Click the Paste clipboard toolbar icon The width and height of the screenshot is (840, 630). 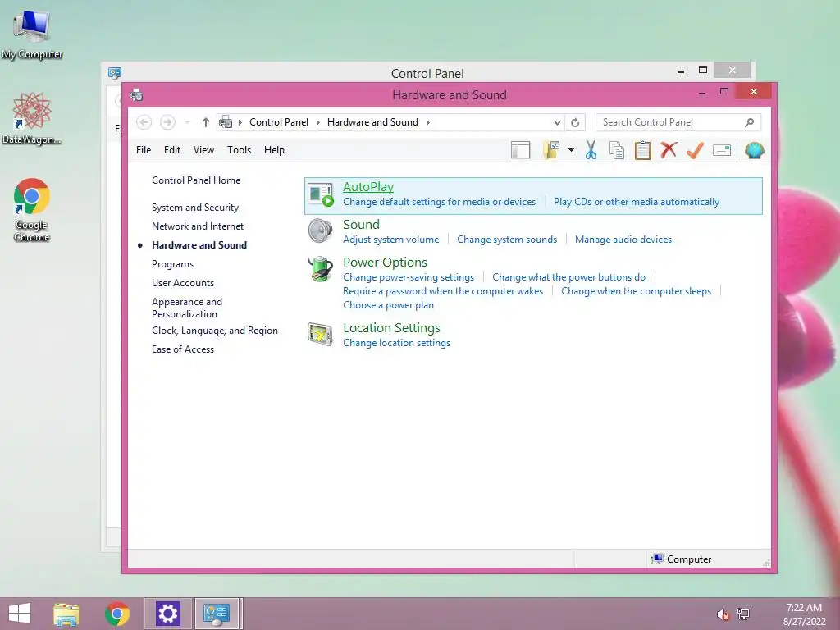pyautogui.click(x=643, y=151)
